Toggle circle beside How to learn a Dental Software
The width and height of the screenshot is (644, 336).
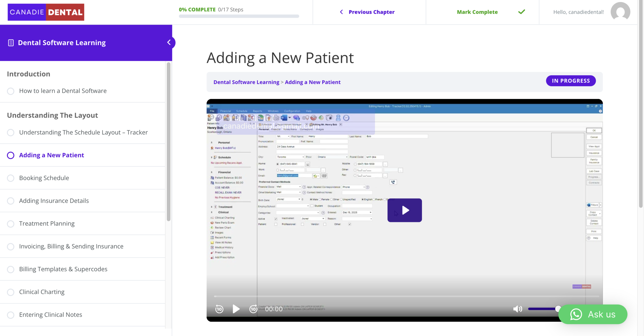coord(11,91)
